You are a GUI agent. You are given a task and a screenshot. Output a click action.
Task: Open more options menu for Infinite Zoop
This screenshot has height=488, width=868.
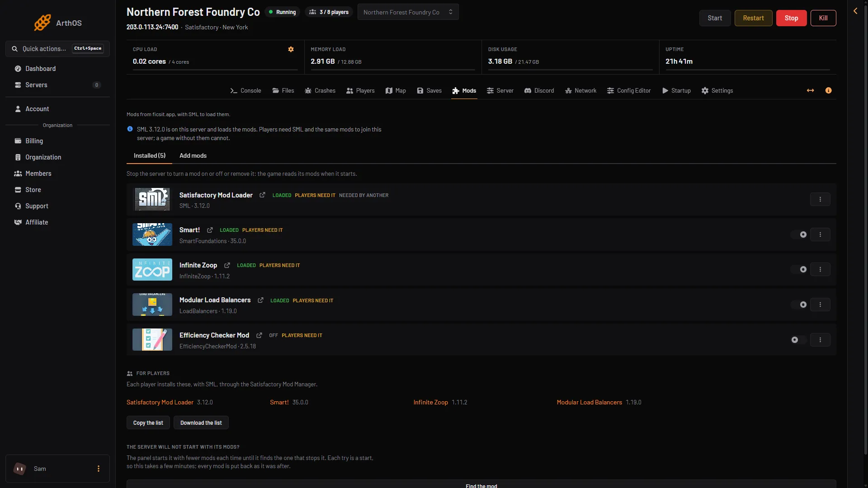(x=820, y=269)
